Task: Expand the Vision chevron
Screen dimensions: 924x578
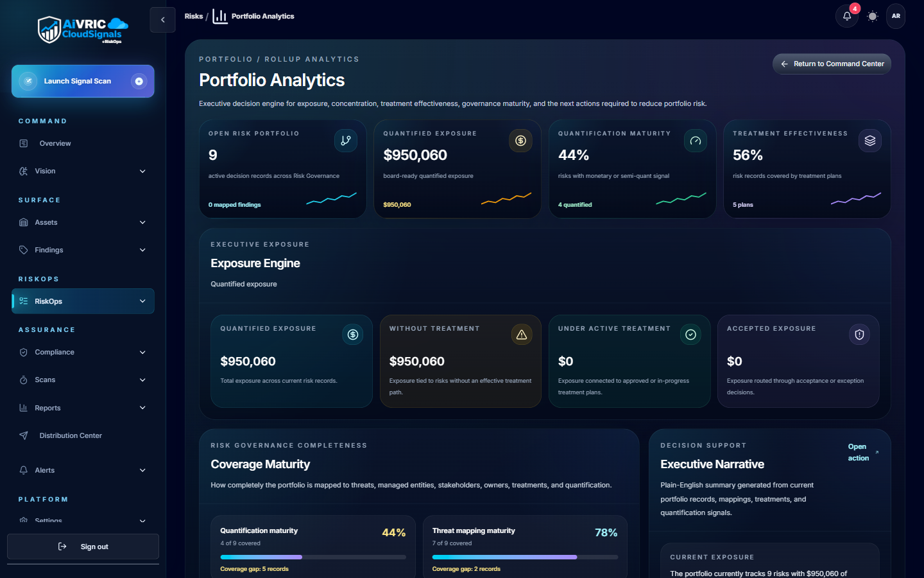Action: tap(142, 171)
